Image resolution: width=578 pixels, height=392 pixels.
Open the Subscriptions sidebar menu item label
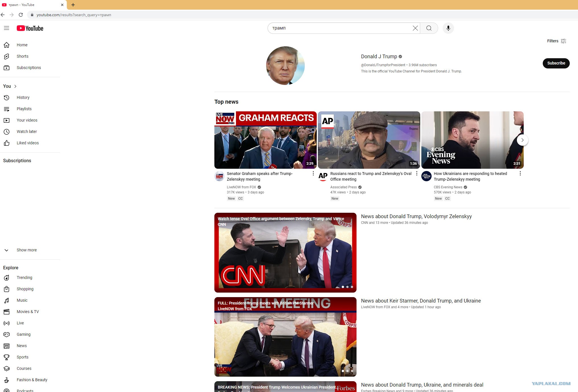pyautogui.click(x=29, y=68)
